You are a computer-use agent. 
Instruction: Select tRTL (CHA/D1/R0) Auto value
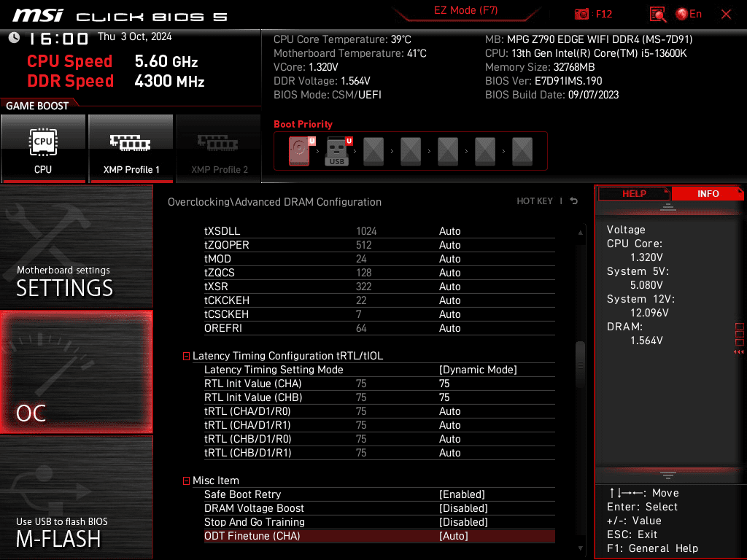tap(449, 411)
